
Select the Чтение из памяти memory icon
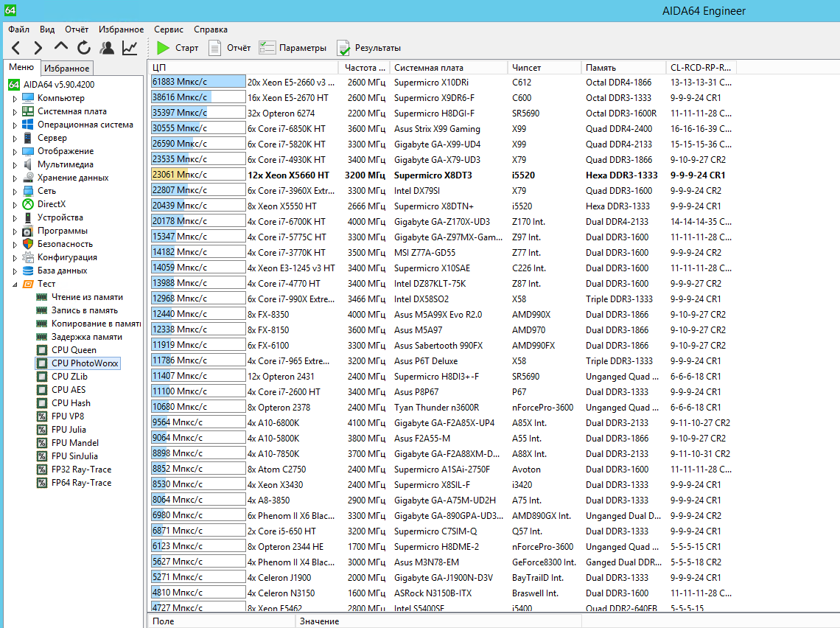tap(42, 297)
